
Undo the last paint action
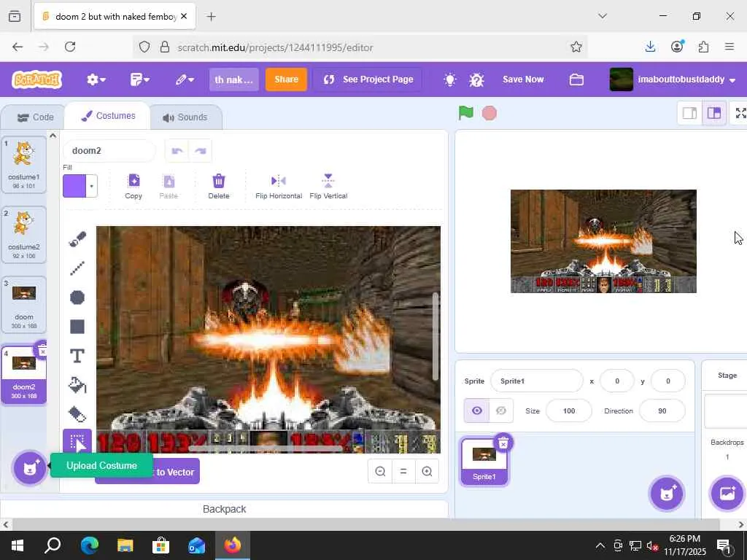(177, 151)
